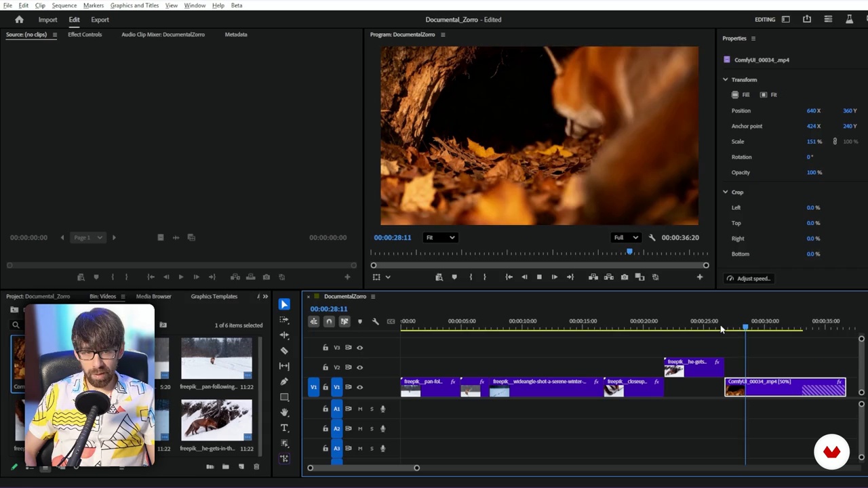This screenshot has width=868, height=488.
Task: Select the Razor tool
Action: (x=284, y=350)
